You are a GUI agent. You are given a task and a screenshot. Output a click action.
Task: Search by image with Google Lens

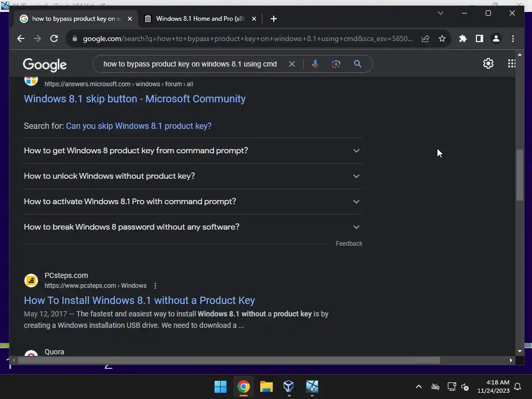click(x=336, y=64)
